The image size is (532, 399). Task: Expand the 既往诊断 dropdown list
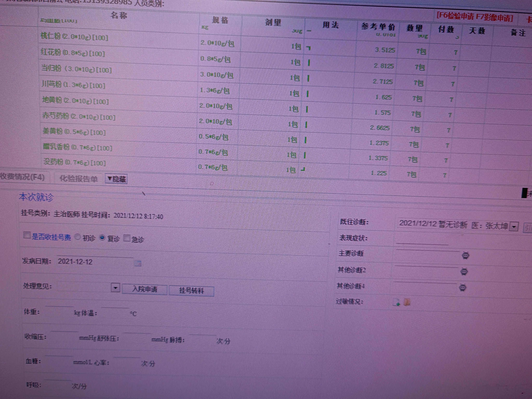pos(514,227)
